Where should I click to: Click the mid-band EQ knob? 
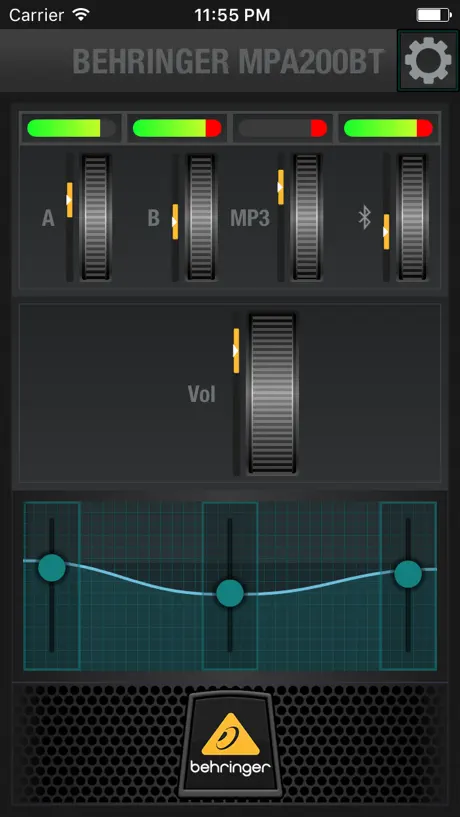230,593
